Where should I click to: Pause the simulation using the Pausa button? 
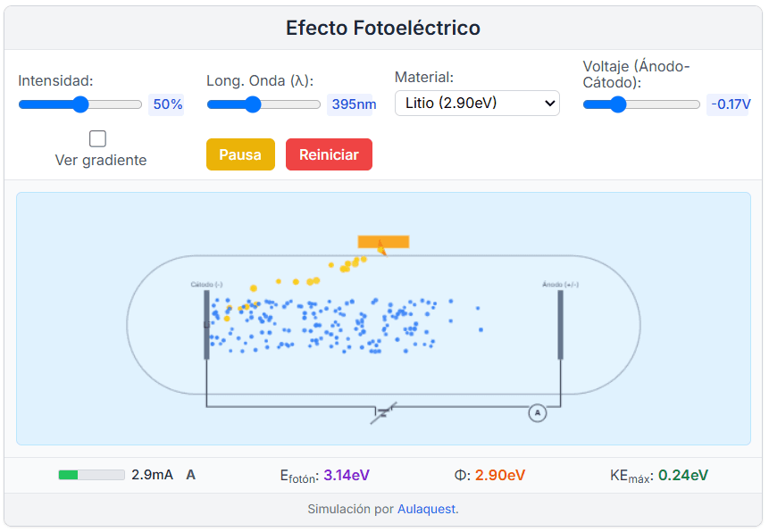pyautogui.click(x=239, y=154)
